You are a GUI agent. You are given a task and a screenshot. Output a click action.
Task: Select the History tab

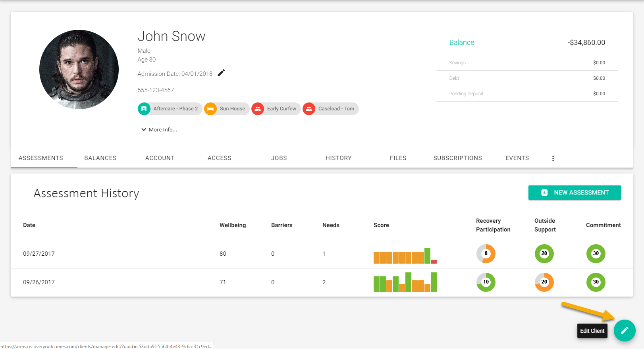[339, 158]
